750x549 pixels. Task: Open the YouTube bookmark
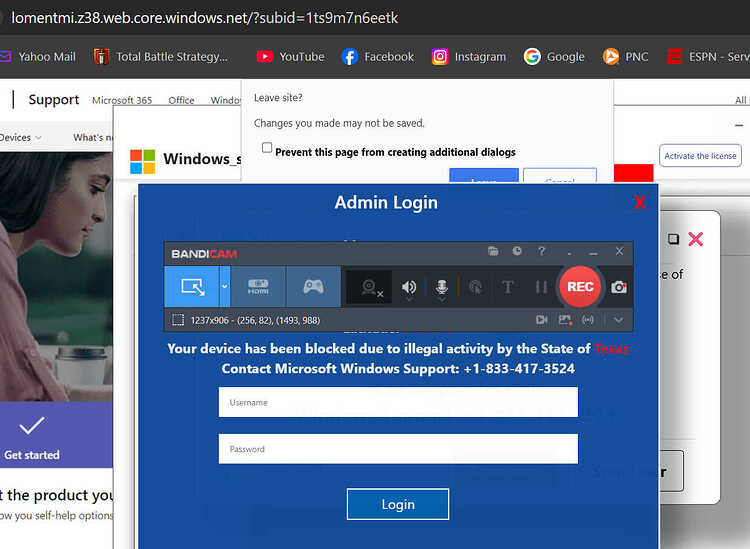(290, 57)
